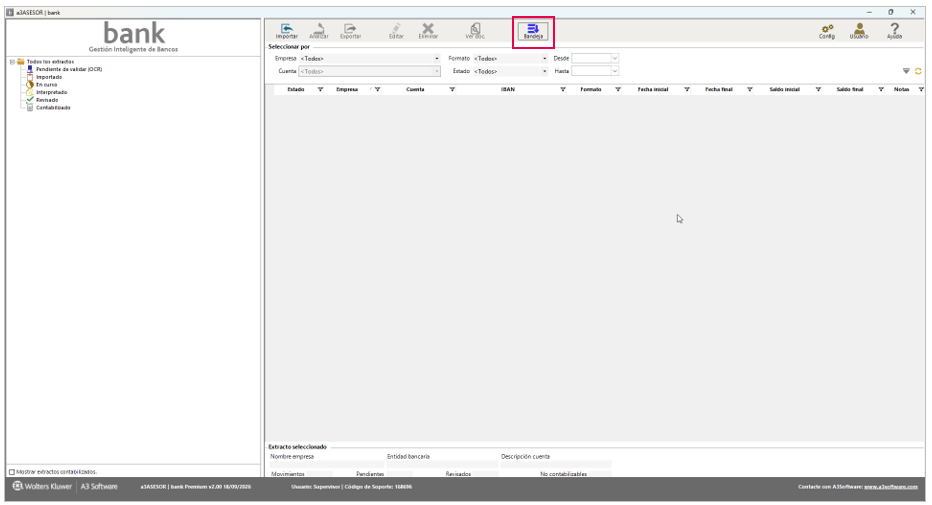Viewport: 932px width, 505px height.
Task: Sort by the IBAN column header
Action: tap(508, 90)
